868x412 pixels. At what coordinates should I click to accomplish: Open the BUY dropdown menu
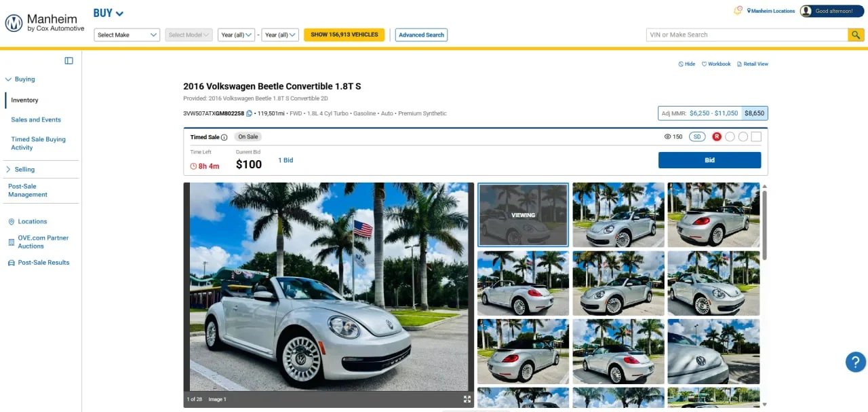click(108, 13)
